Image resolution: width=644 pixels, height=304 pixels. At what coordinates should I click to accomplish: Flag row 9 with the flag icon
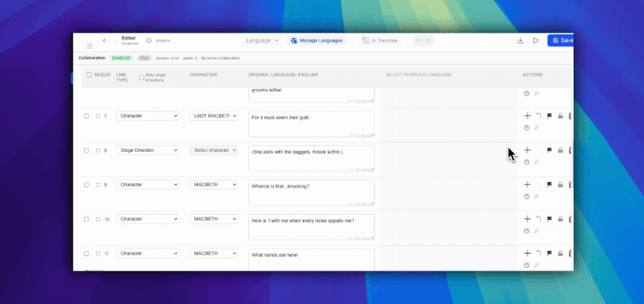point(549,185)
